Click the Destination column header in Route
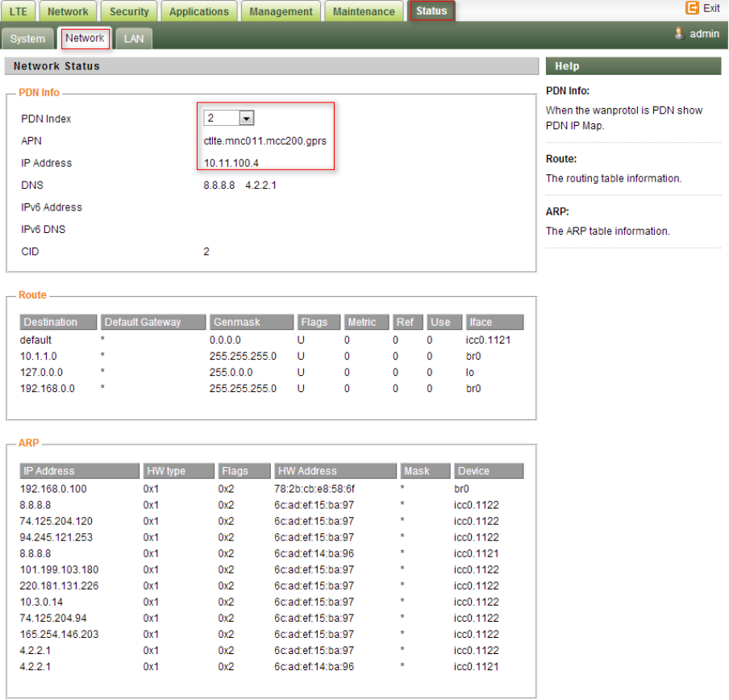Image resolution: width=729 pixels, height=700 pixels. 58,322
